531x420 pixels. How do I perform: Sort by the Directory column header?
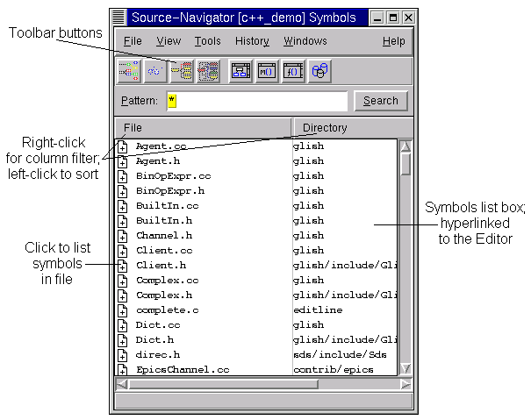tap(353, 128)
